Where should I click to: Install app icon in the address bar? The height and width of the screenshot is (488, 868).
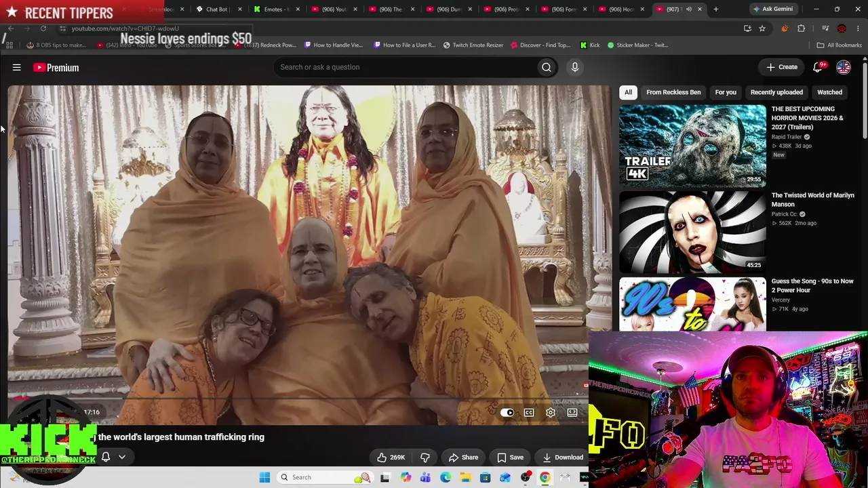coord(747,28)
